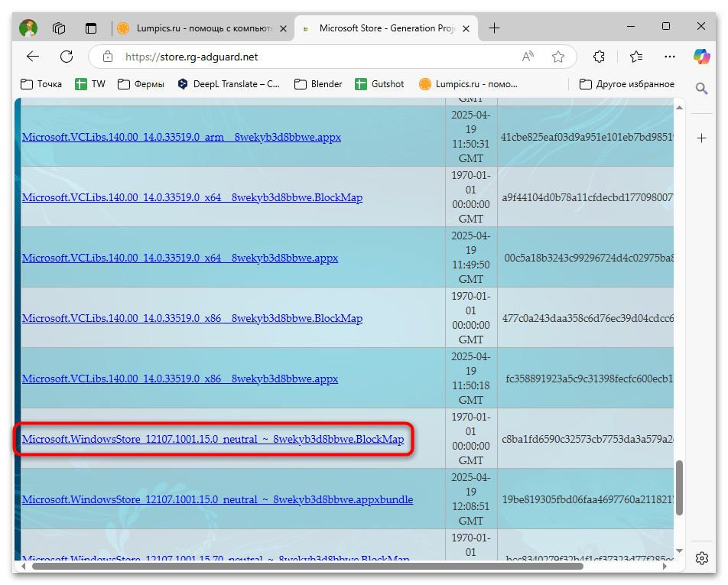The height and width of the screenshot is (585, 728).
Task: Click the vertical scrollbar up arrow
Action: point(679,107)
